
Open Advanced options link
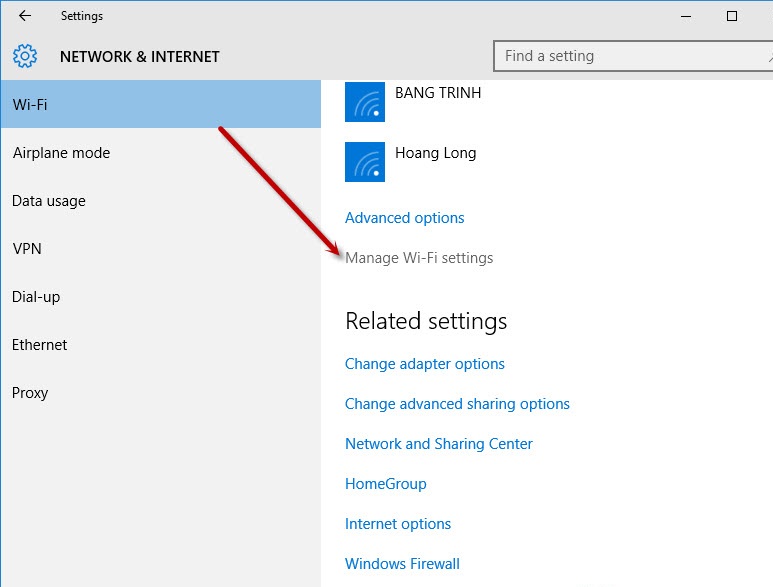point(404,218)
